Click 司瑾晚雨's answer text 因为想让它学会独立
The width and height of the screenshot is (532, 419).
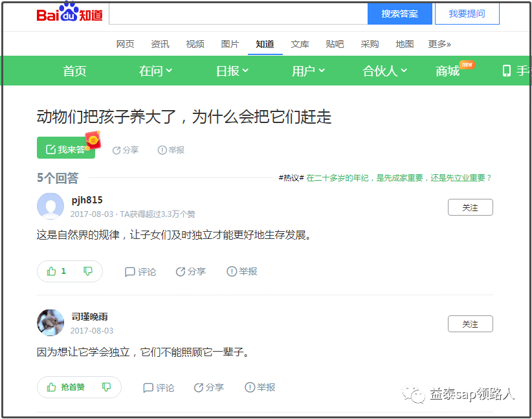point(143,352)
